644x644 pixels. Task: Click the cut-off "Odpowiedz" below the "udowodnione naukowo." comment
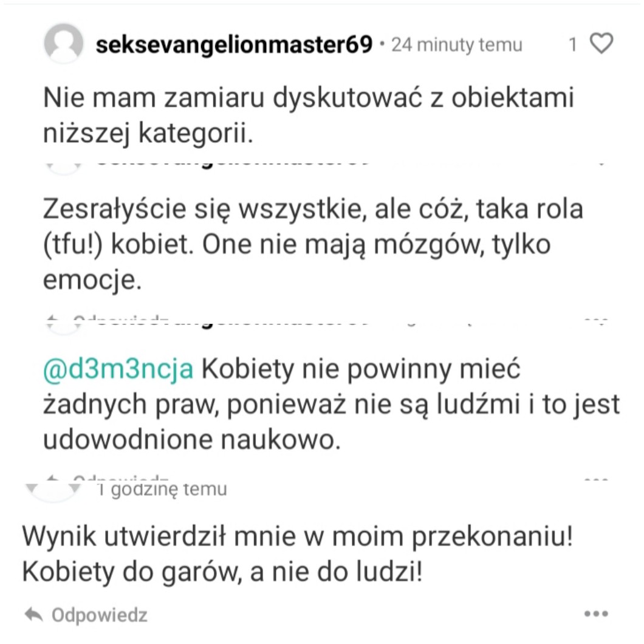pos(122,479)
